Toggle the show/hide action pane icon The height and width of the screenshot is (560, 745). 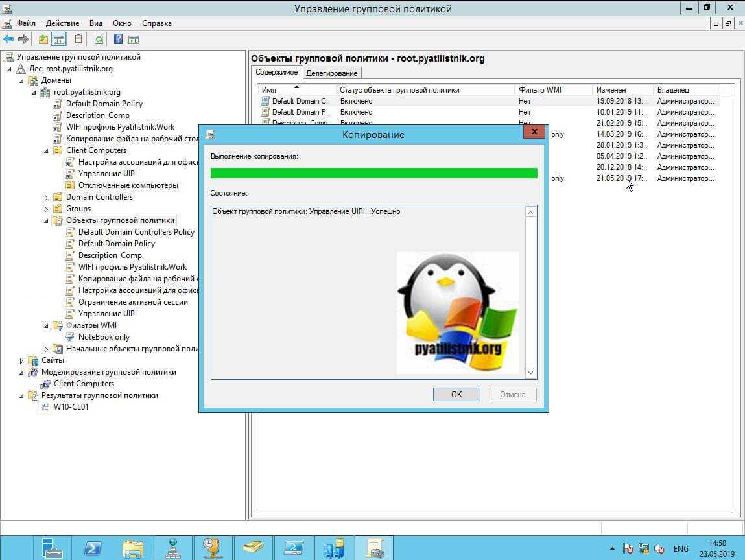(x=134, y=40)
